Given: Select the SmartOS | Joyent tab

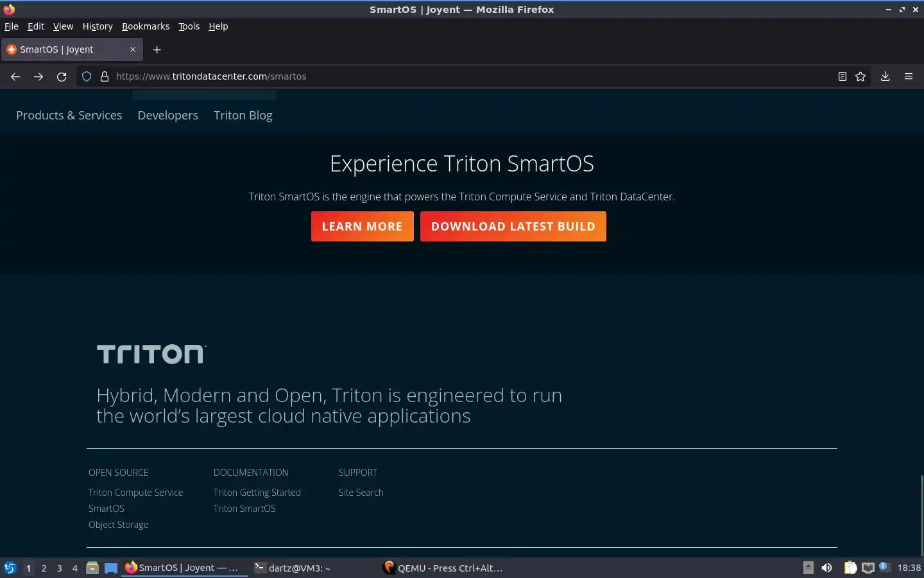Looking at the screenshot, I should pyautogui.click(x=72, y=49).
